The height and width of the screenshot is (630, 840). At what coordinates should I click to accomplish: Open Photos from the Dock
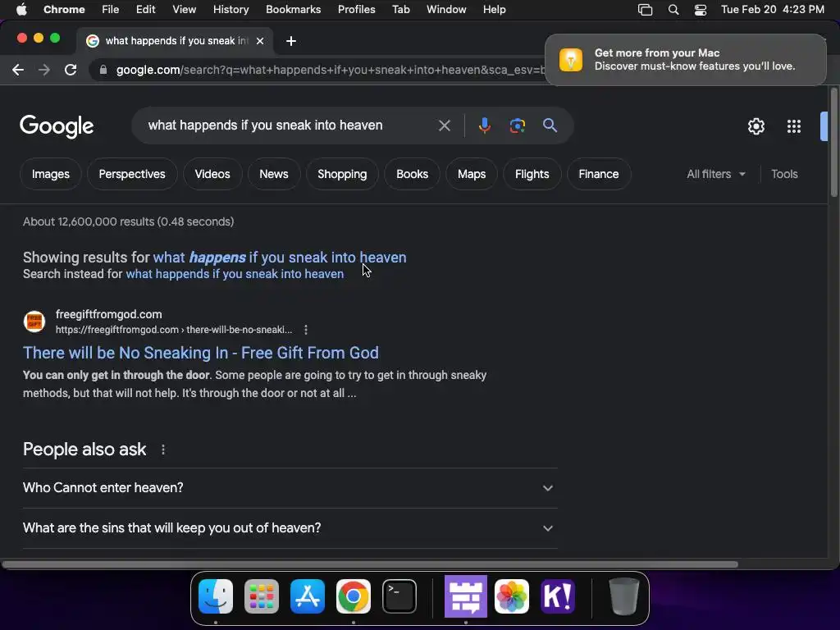tap(512, 596)
